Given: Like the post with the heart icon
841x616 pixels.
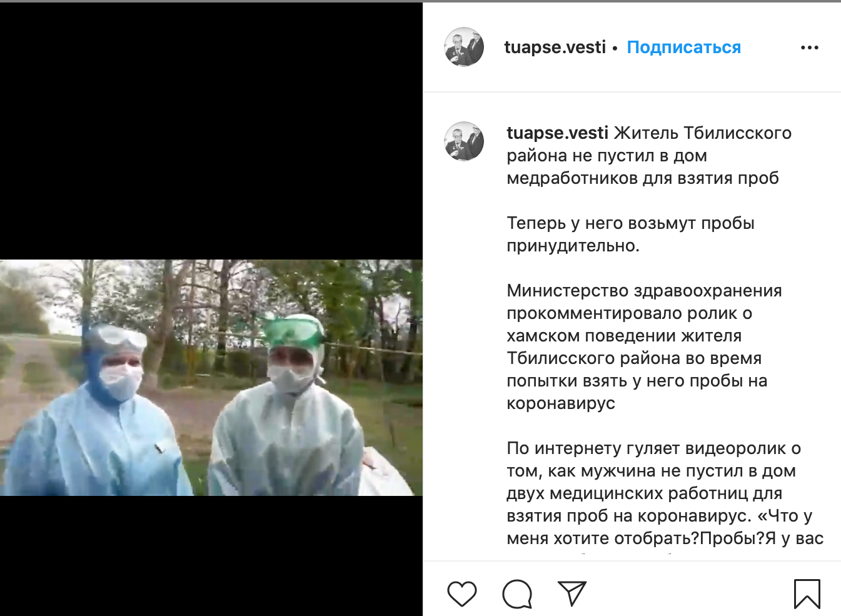Looking at the screenshot, I should (x=462, y=593).
